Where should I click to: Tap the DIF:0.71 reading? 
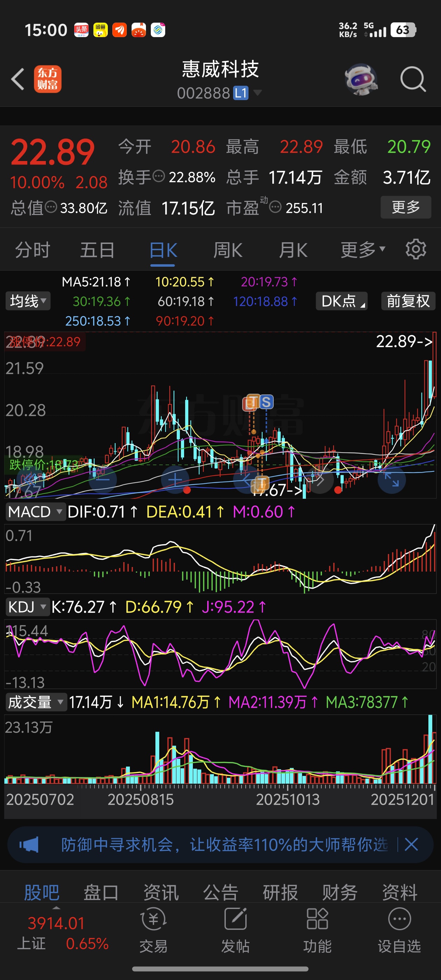click(102, 512)
